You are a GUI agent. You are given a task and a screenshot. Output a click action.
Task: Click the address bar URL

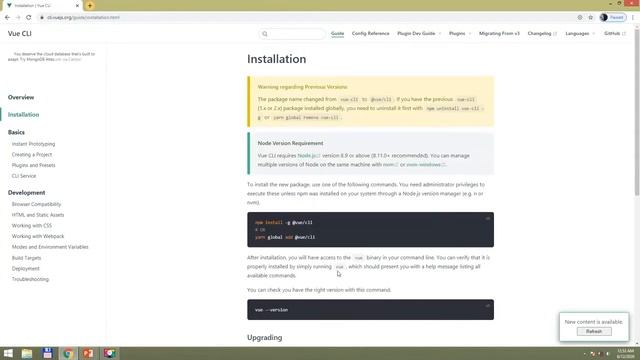click(83, 18)
